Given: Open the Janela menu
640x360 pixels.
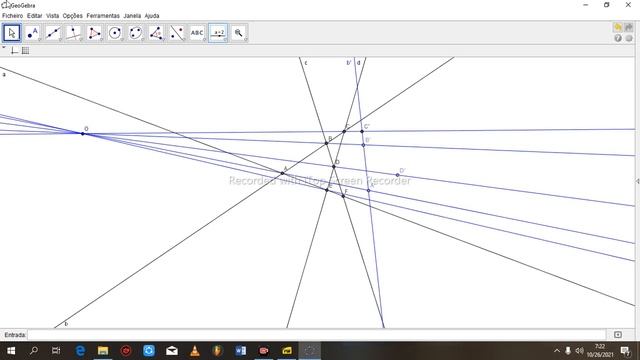Looking at the screenshot, I should tap(132, 16).
